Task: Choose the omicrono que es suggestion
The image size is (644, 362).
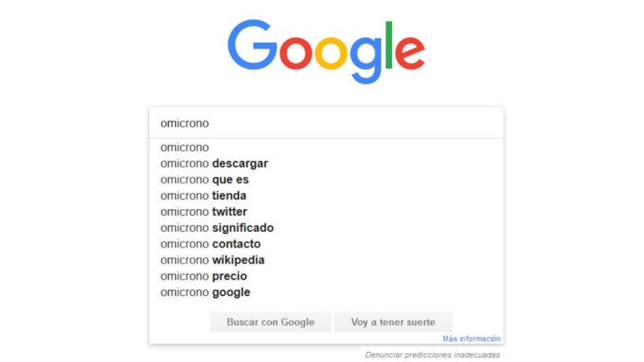Action: tap(204, 179)
